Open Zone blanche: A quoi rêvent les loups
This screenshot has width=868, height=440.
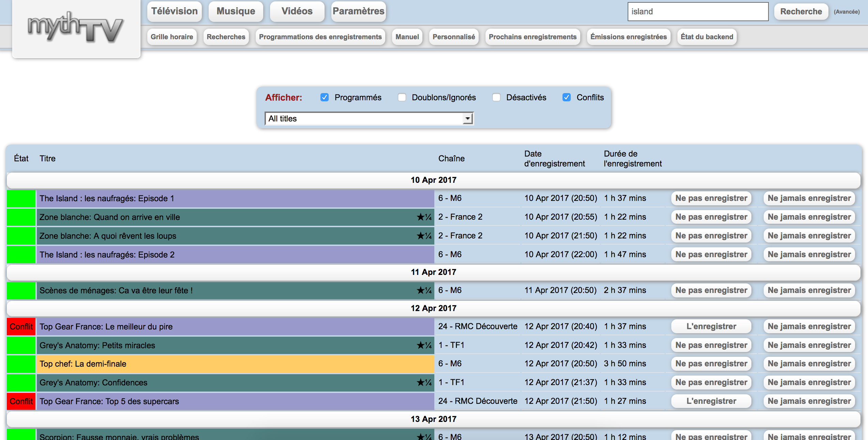tap(108, 236)
